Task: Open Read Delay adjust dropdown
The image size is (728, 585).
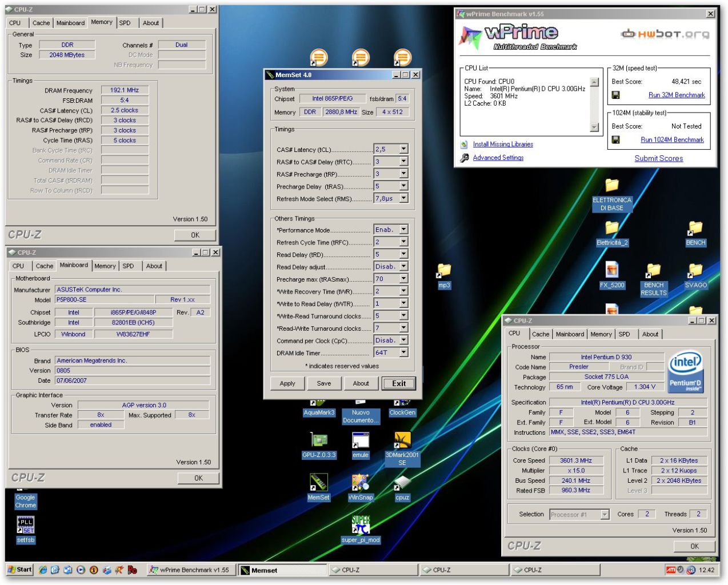Action: click(403, 266)
